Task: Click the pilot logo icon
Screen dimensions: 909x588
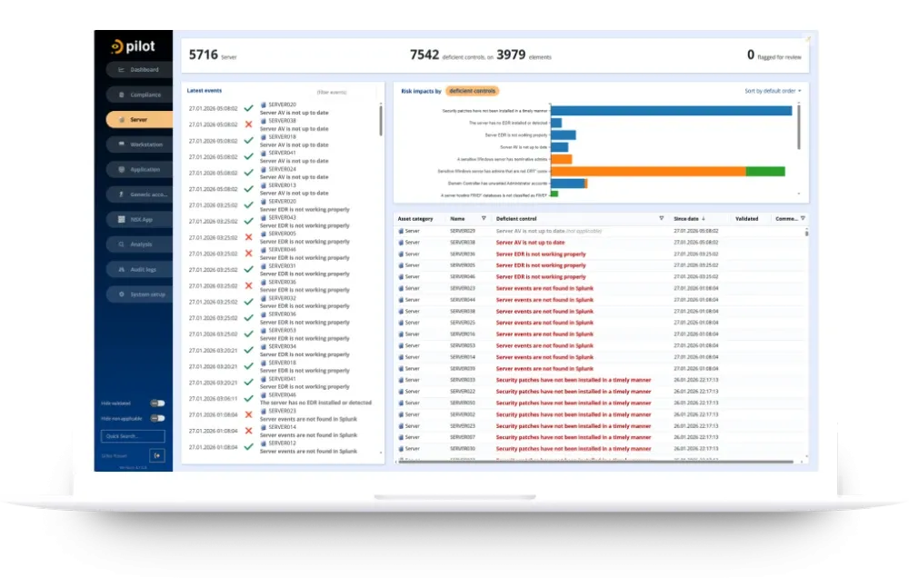Action: click(117, 47)
